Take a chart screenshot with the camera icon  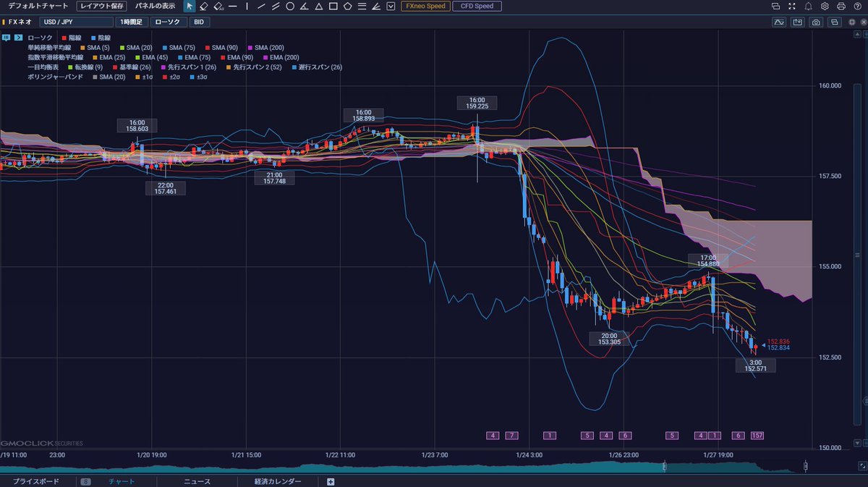tap(816, 22)
